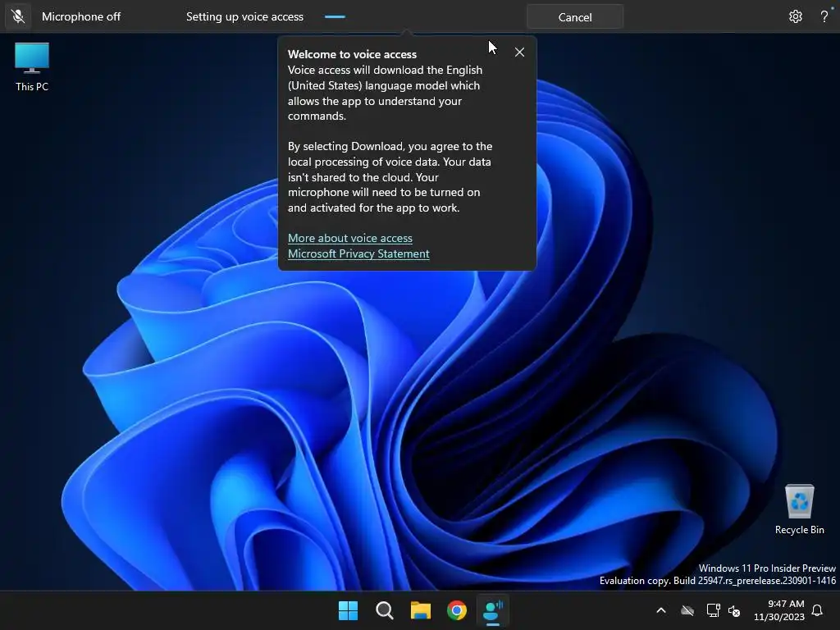This screenshot has width=840, height=630.
Task: Click the setup progress indicator bar
Action: click(x=335, y=16)
